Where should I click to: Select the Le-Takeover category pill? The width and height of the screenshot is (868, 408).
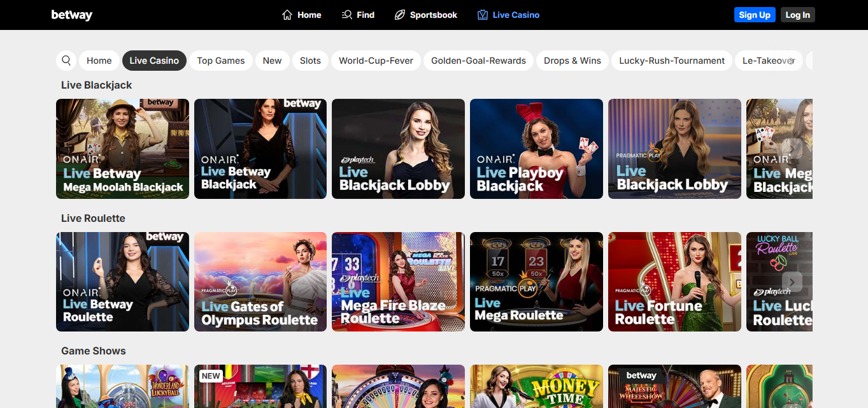(769, 61)
